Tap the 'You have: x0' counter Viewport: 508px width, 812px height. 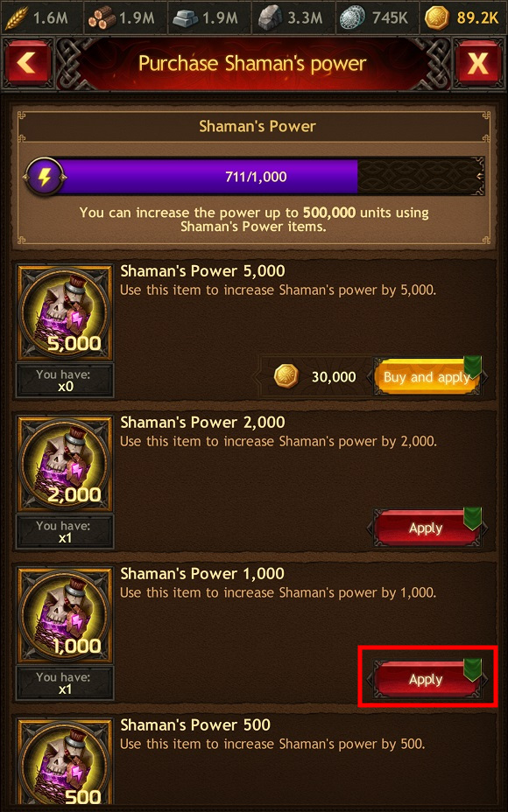pos(65,380)
